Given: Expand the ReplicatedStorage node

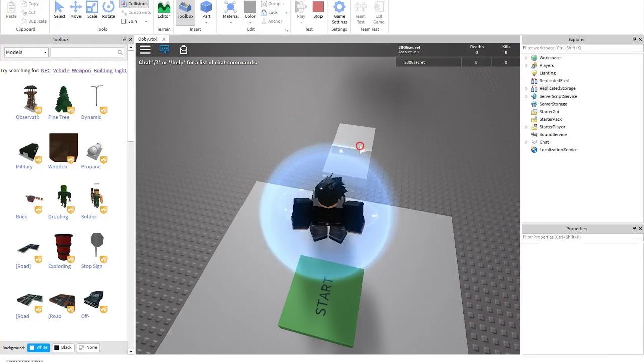Looking at the screenshot, I should [x=526, y=88].
